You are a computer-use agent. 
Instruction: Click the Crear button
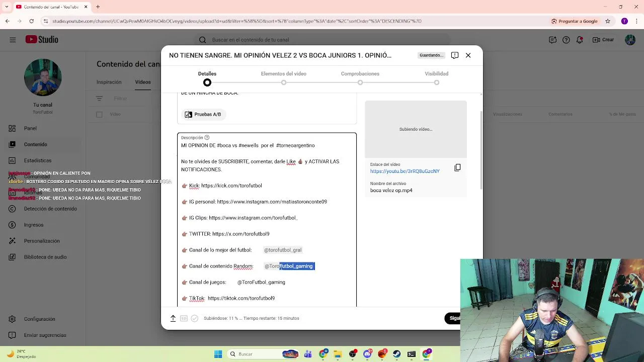point(603,40)
